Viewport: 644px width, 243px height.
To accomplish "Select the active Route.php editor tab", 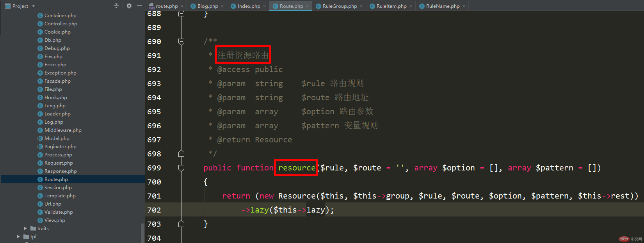I will tap(291, 6).
